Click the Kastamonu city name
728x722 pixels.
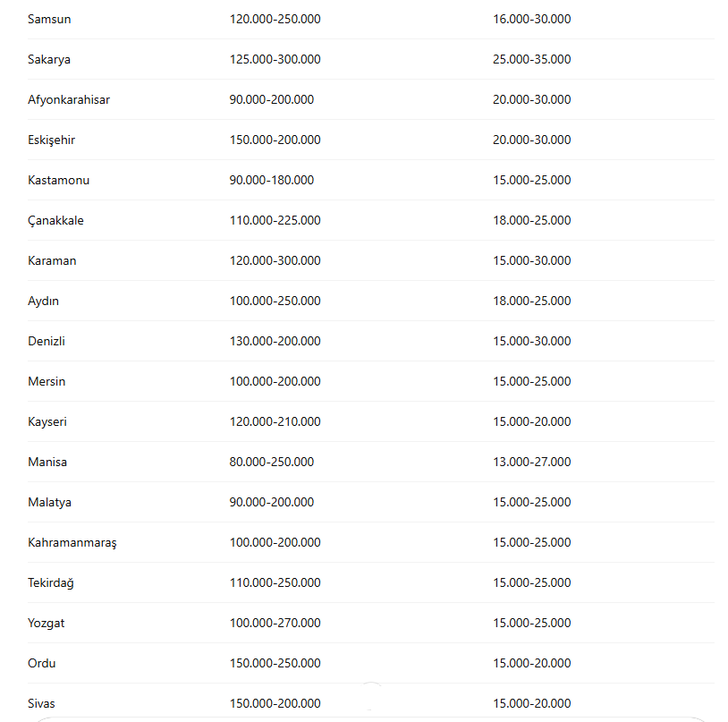click(58, 180)
